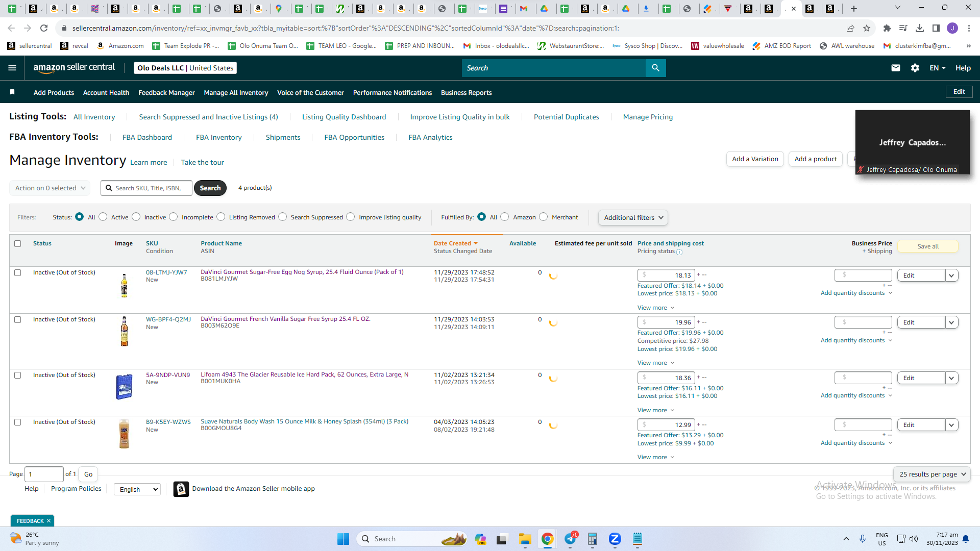Open Performance Notifications menu item
This screenshot has width=980, height=551.
[393, 92]
